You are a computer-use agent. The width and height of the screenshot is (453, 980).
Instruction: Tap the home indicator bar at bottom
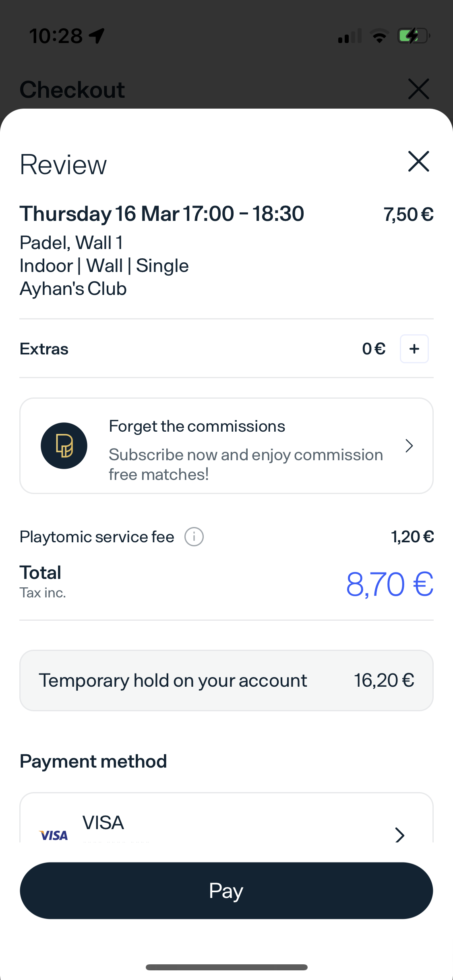(x=226, y=967)
